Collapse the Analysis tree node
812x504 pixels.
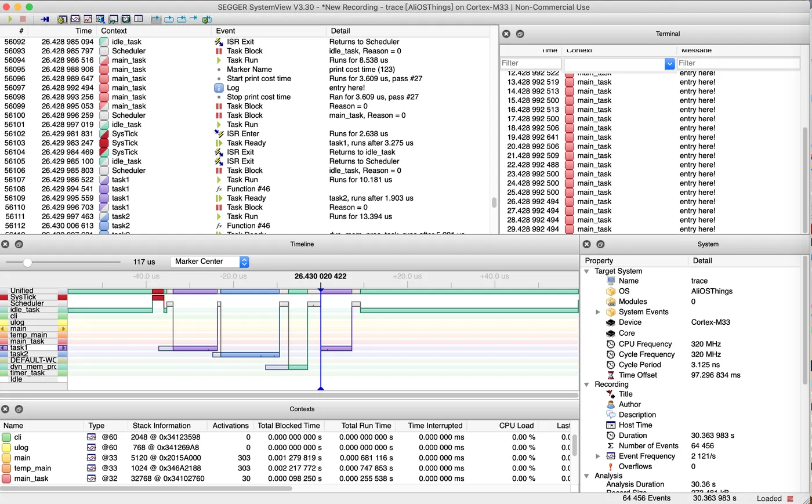[586, 476]
